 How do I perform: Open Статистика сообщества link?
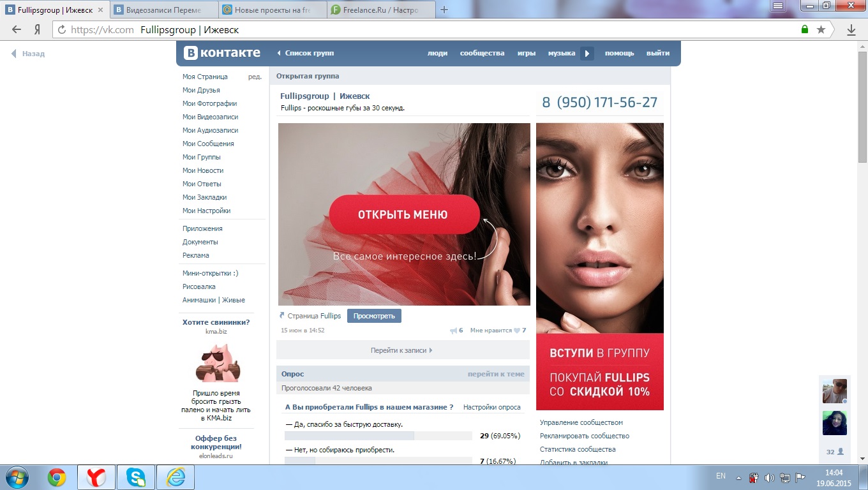[x=578, y=449]
